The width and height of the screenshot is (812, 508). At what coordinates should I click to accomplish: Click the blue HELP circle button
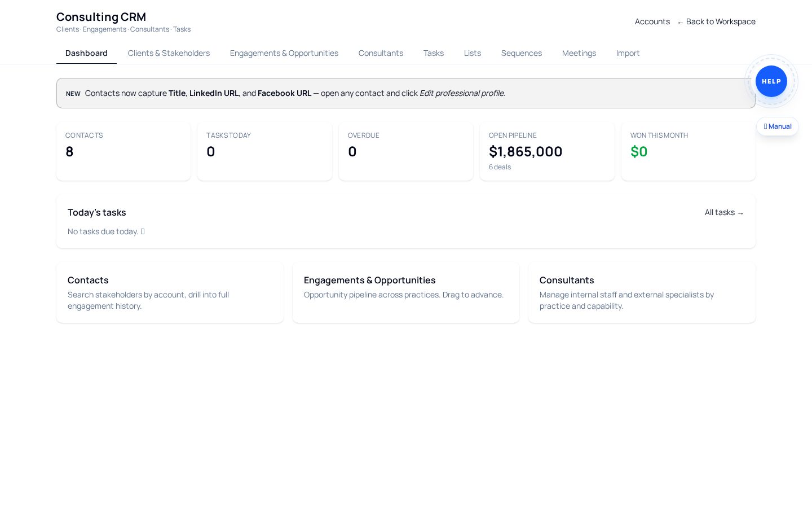pyautogui.click(x=771, y=81)
